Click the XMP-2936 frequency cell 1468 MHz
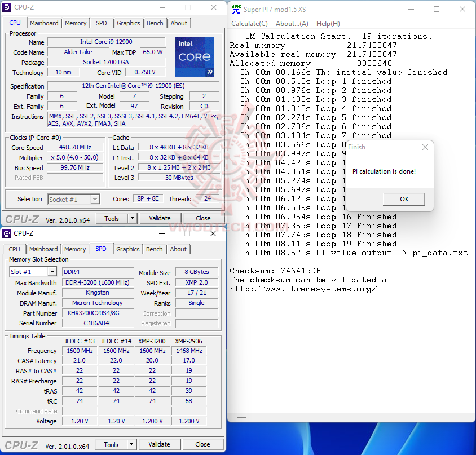The height and width of the screenshot is (455, 476). pos(189,351)
